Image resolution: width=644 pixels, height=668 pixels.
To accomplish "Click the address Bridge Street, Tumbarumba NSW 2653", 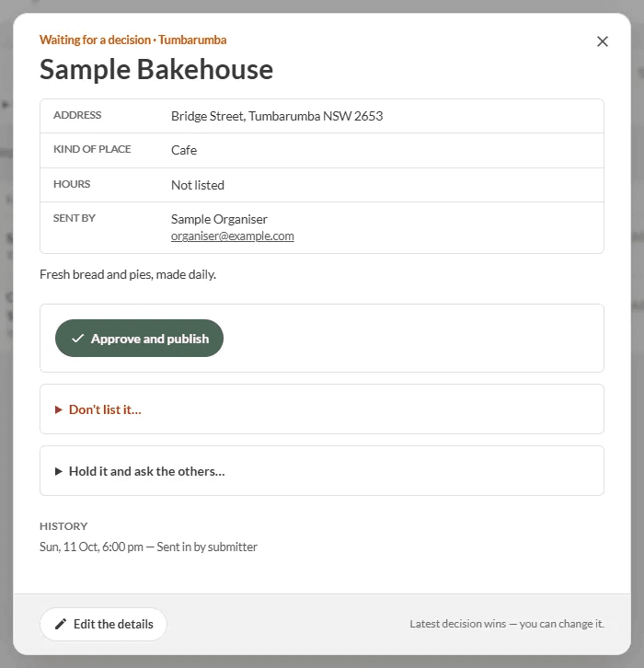I will 277,116.
